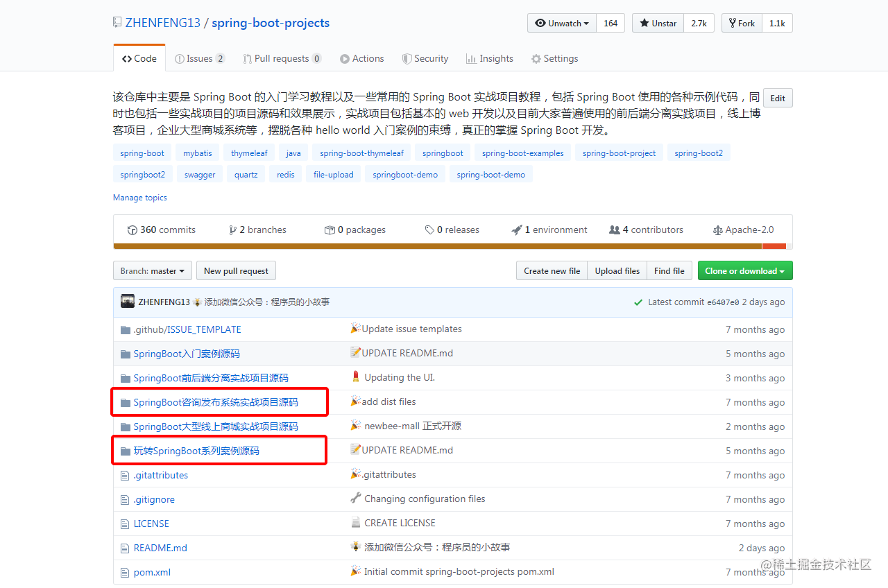The width and height of the screenshot is (888, 588).
Task: Open the Actions tab
Action: click(361, 58)
